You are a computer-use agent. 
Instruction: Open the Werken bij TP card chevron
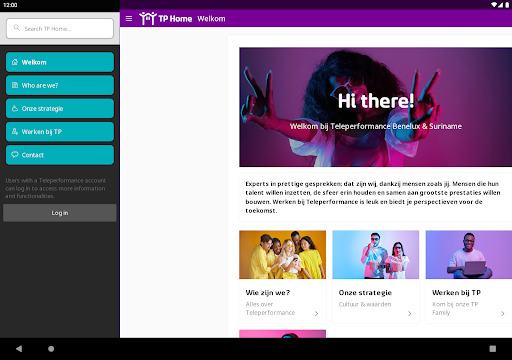[503, 313]
